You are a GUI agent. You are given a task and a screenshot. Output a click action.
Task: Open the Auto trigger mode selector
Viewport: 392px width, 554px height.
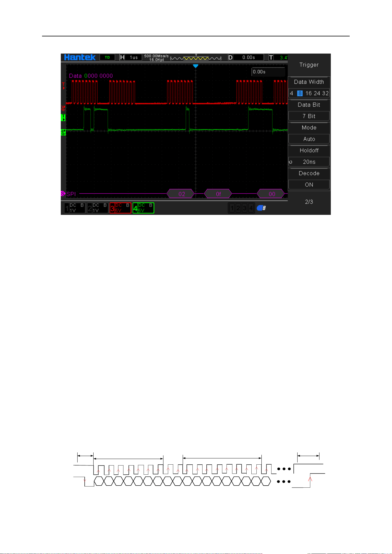pyautogui.click(x=309, y=139)
